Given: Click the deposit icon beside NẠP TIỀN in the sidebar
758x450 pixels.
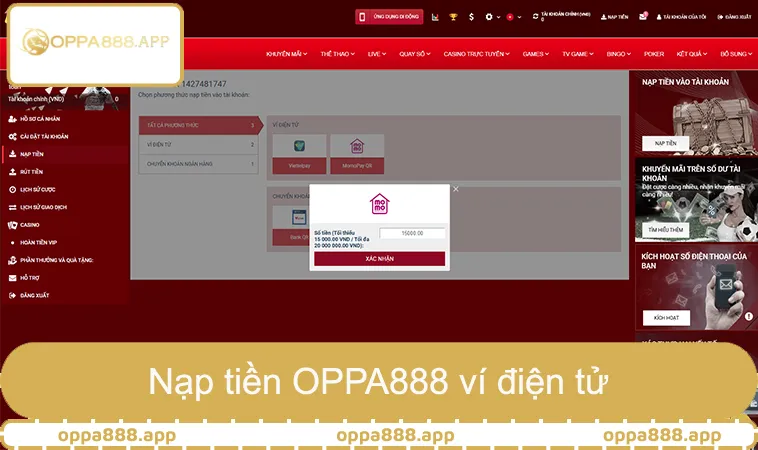Looking at the screenshot, I should (x=13, y=154).
